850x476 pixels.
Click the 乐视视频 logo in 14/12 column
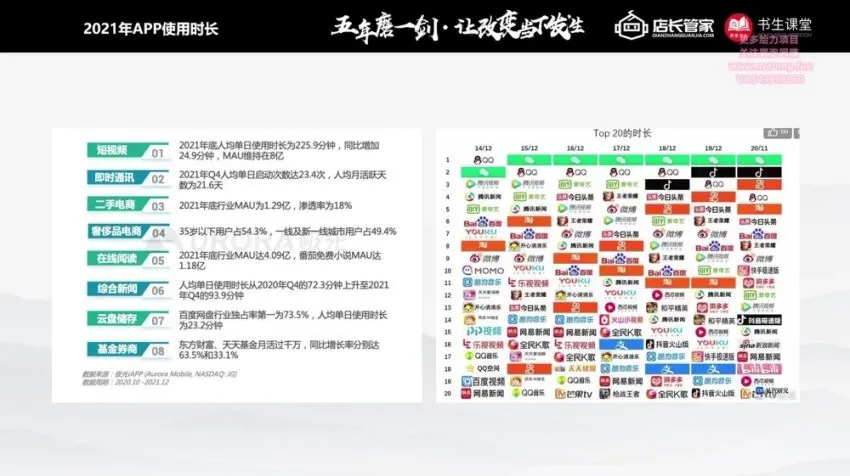tap(483, 344)
